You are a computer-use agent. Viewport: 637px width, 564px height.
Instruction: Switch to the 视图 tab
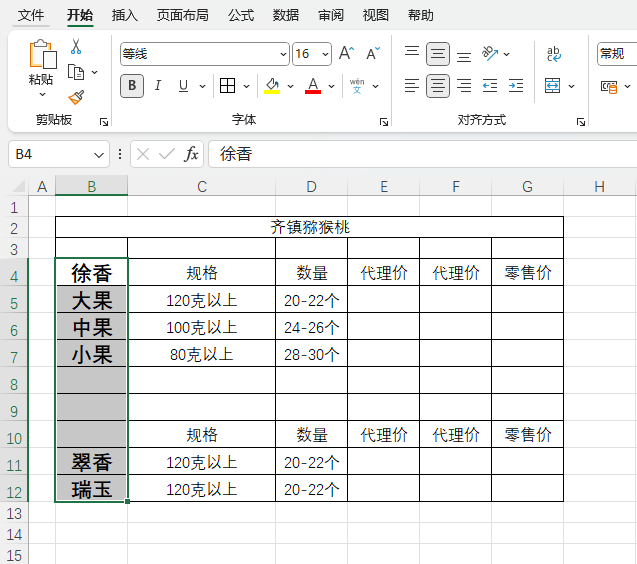(x=375, y=15)
